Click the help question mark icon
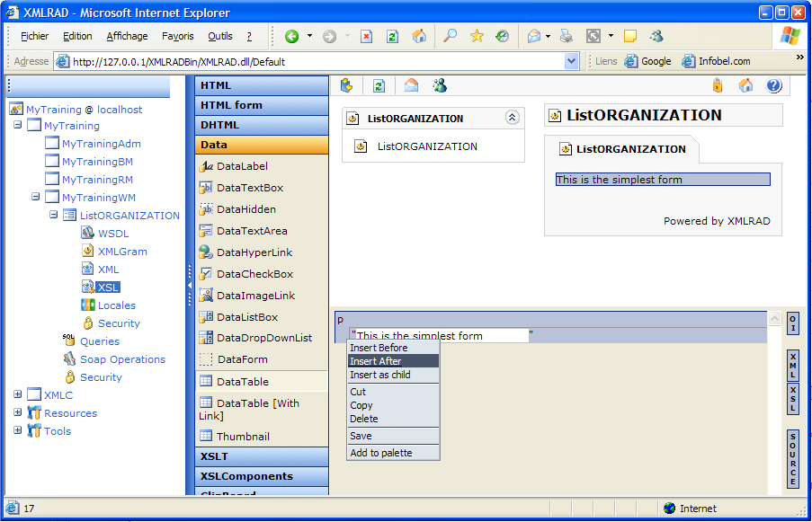Viewport: 812px width, 522px height. tap(773, 86)
